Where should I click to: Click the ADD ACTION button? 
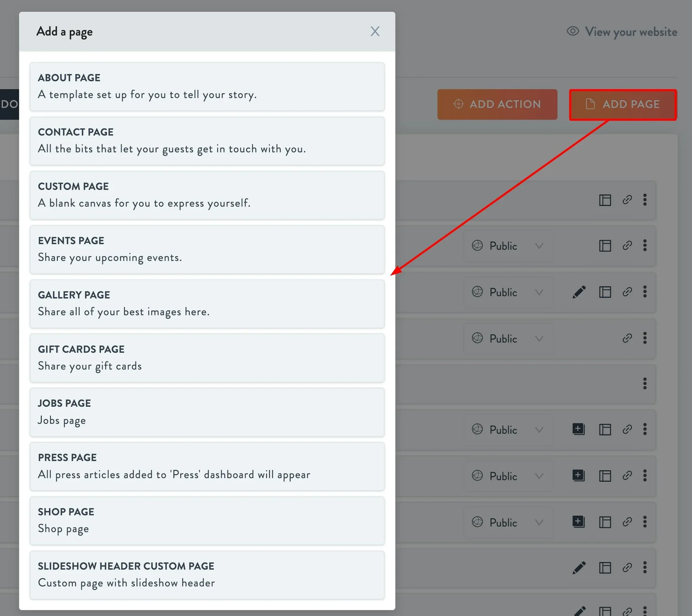[x=497, y=104]
